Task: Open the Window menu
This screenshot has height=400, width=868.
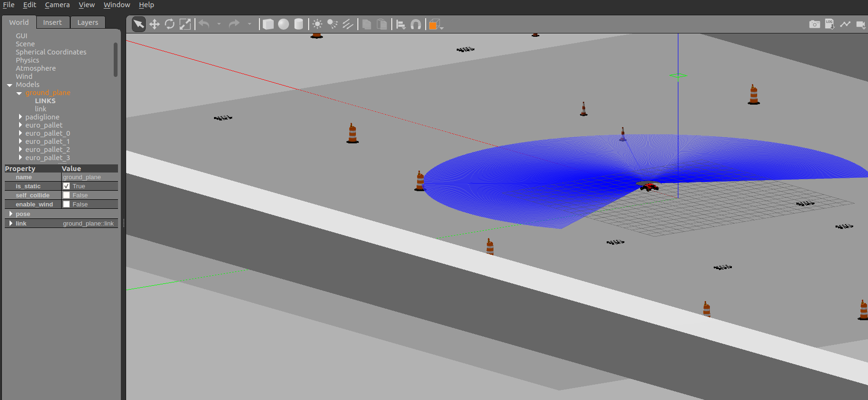Action: 117,5
